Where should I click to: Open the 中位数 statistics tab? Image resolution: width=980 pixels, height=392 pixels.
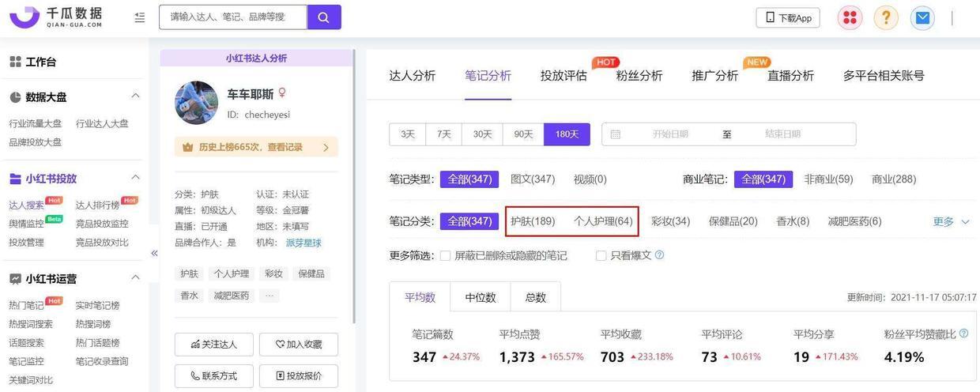tap(480, 297)
